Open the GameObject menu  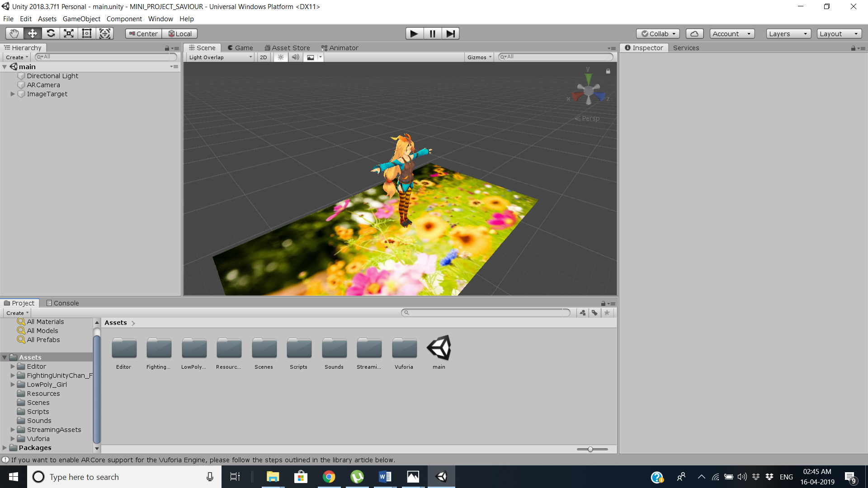81,19
